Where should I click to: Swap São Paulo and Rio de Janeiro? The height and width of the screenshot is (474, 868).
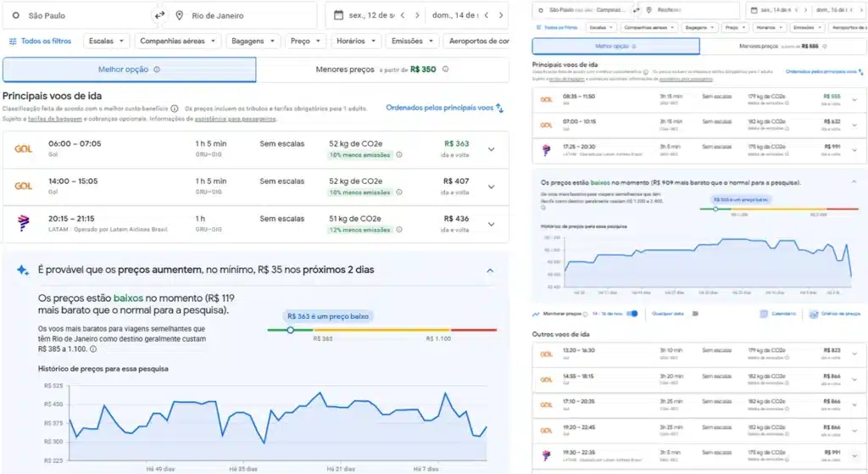pos(159,15)
